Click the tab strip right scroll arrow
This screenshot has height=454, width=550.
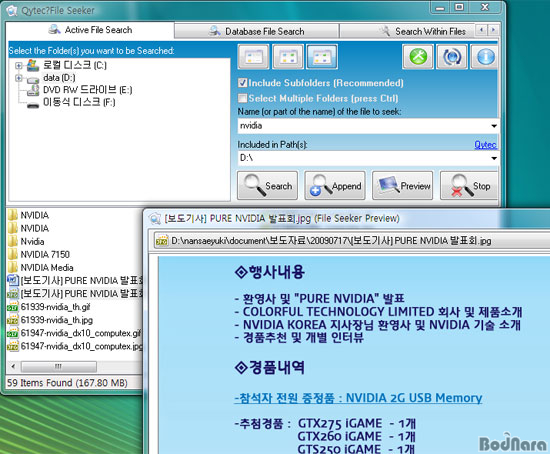coord(493,30)
